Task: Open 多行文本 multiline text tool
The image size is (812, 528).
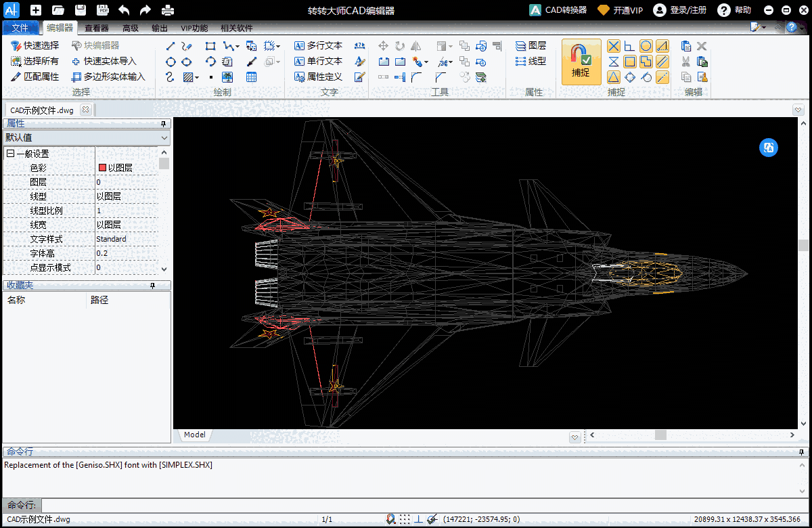Action: (319, 46)
